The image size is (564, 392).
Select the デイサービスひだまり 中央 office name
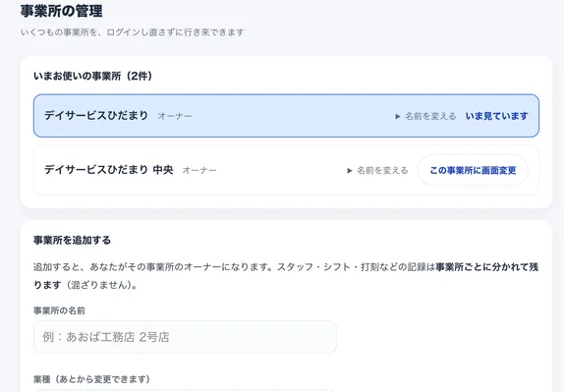[x=109, y=170]
